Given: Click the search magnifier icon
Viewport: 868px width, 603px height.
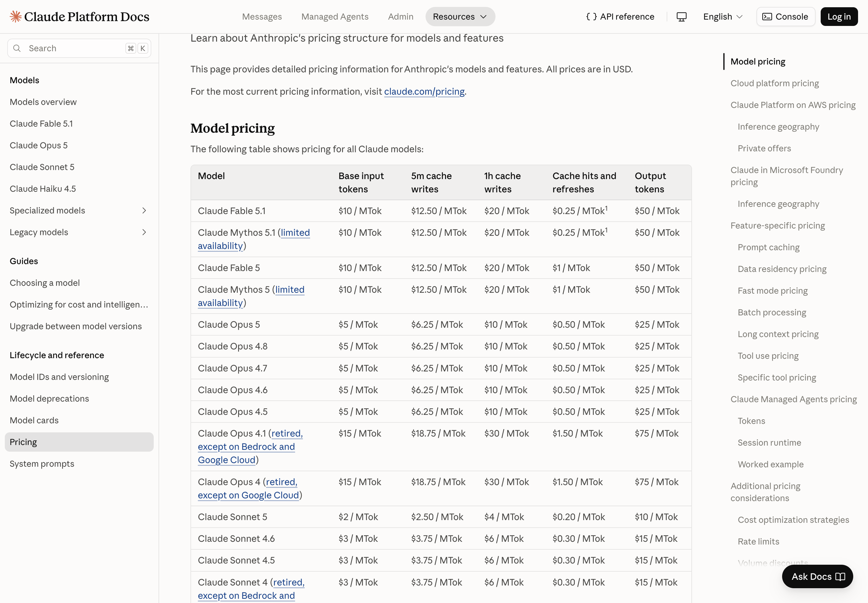Looking at the screenshot, I should click(x=17, y=48).
